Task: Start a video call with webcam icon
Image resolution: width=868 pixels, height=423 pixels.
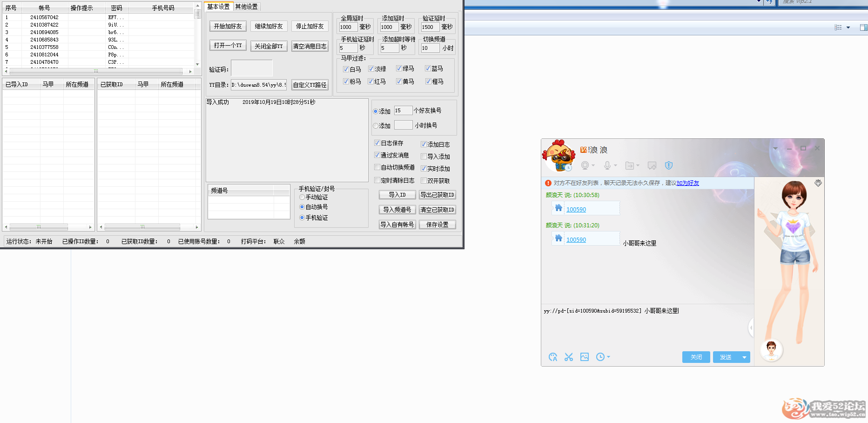Action: click(x=585, y=165)
